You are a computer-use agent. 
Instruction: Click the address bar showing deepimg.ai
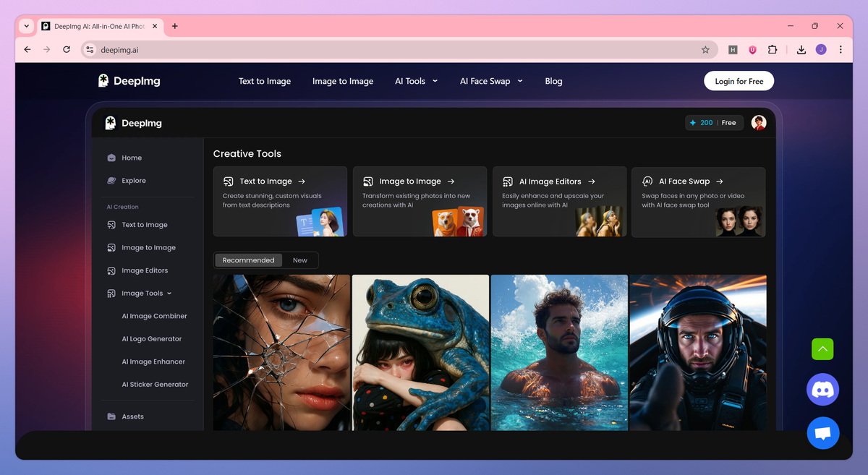coord(399,50)
